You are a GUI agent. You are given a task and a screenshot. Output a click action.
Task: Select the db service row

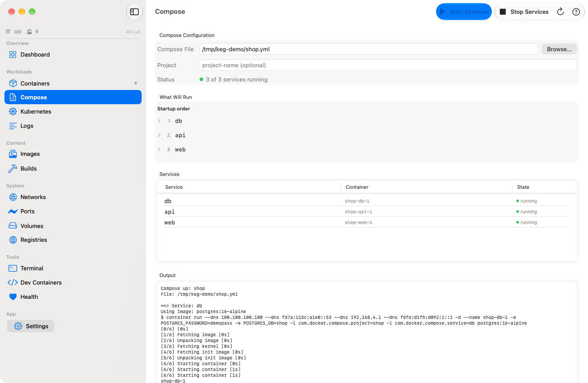coord(367,201)
